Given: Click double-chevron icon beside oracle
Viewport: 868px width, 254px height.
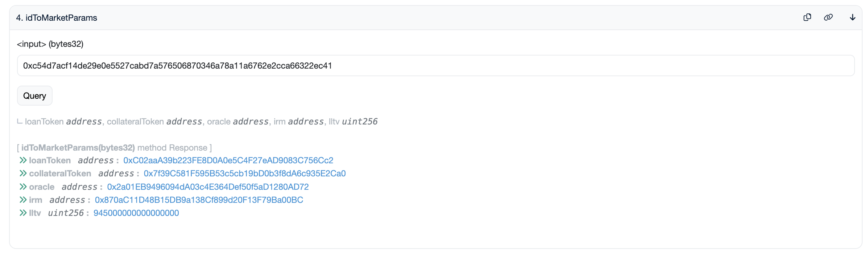Looking at the screenshot, I should coord(23,187).
